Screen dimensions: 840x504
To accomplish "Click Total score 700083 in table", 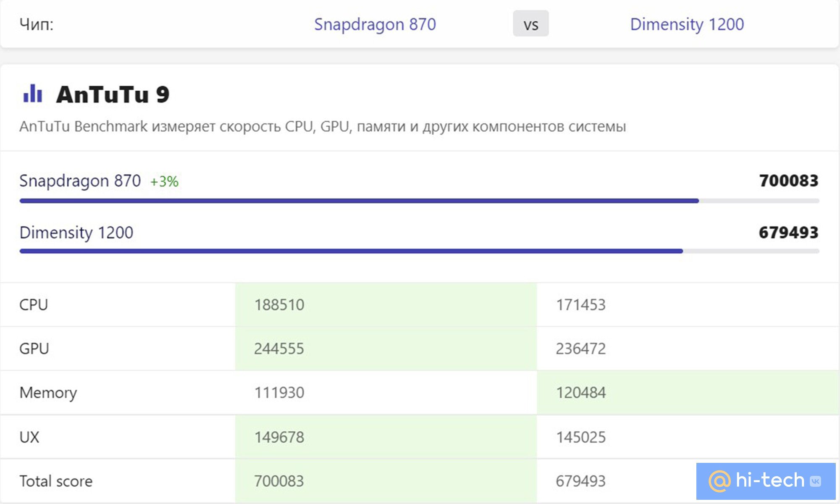I will point(279,481).
